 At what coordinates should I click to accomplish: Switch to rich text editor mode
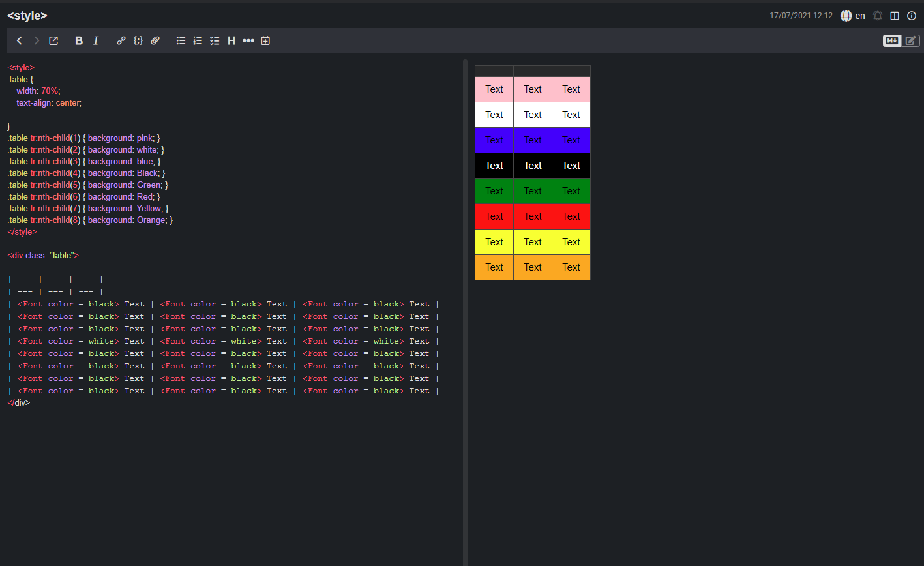[x=911, y=40]
